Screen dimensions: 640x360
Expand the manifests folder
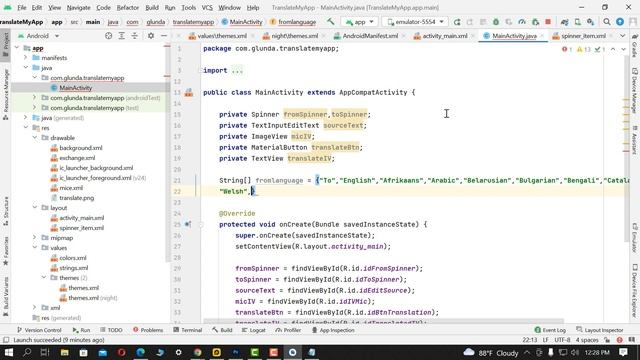tap(26, 58)
